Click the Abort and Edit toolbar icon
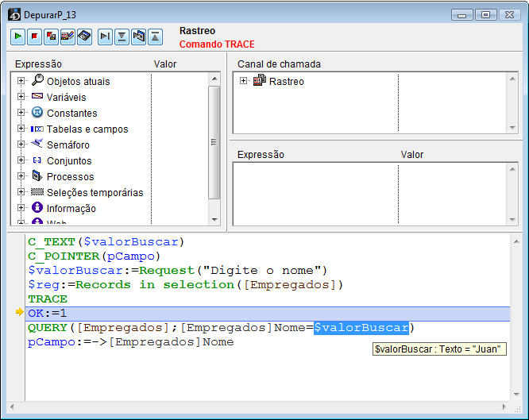The image size is (529, 420). click(51, 36)
